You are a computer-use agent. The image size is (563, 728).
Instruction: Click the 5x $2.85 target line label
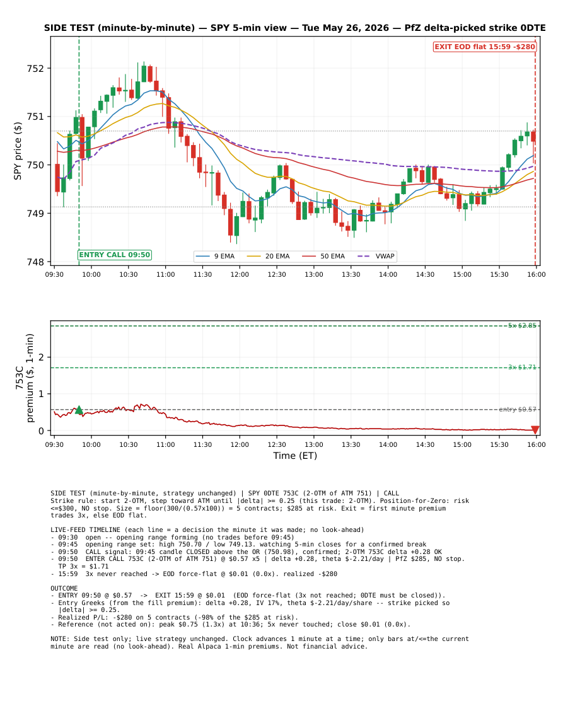point(522,325)
